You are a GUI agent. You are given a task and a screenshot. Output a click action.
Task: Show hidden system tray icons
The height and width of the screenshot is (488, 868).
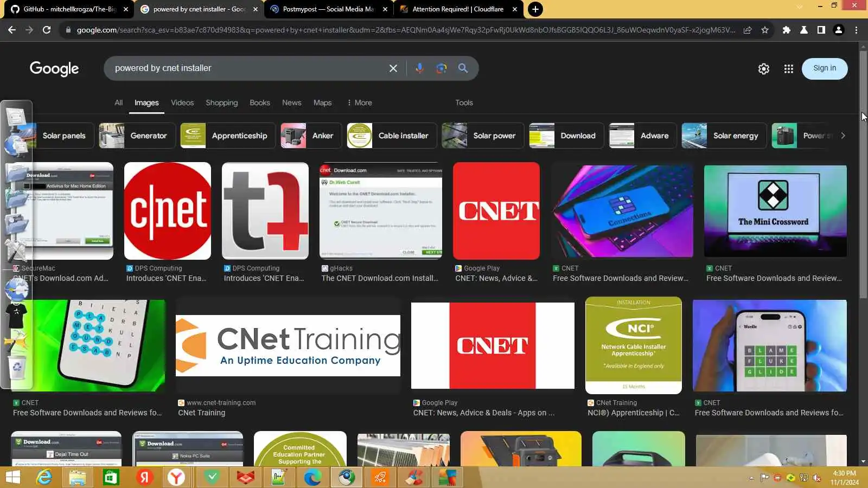tap(751, 478)
